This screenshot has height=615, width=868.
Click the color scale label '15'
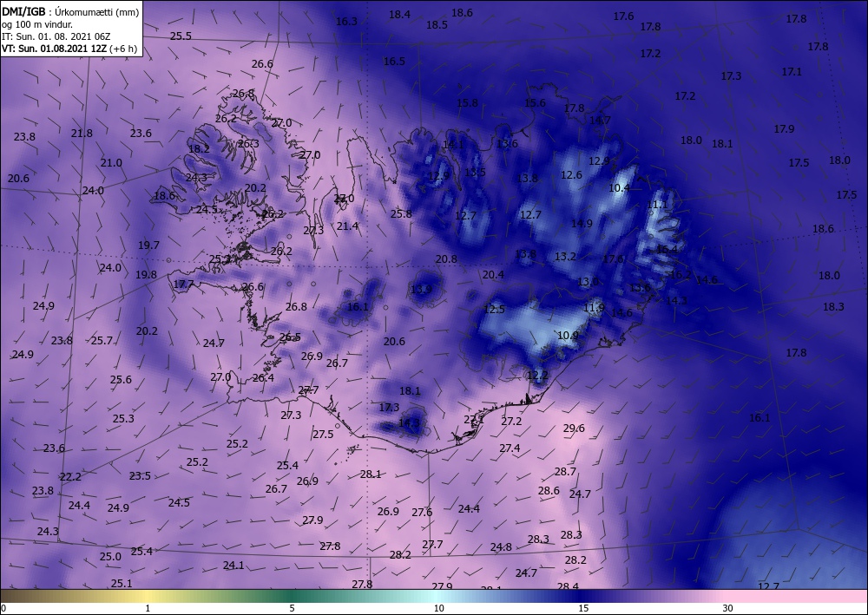click(583, 608)
